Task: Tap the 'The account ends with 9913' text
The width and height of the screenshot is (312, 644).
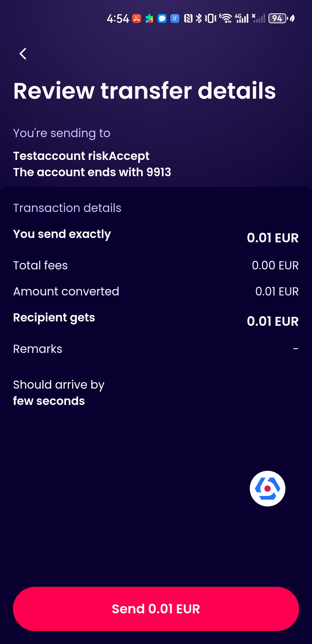Action: (92, 172)
